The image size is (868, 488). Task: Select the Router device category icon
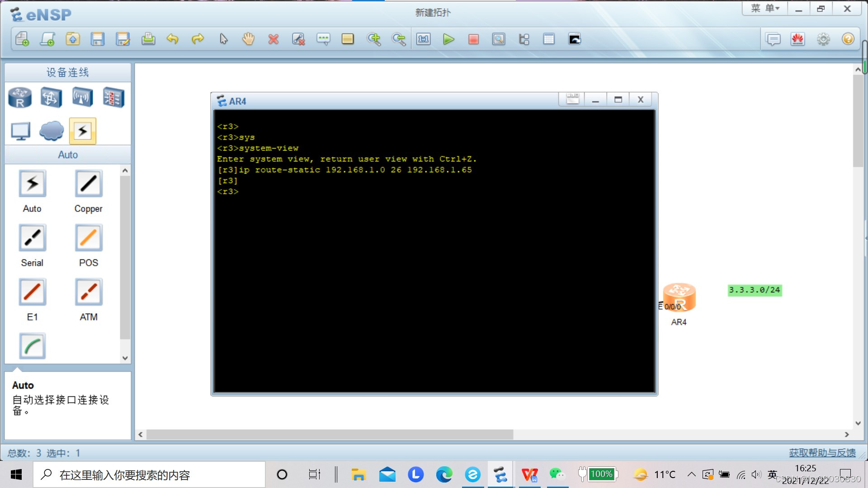point(20,98)
